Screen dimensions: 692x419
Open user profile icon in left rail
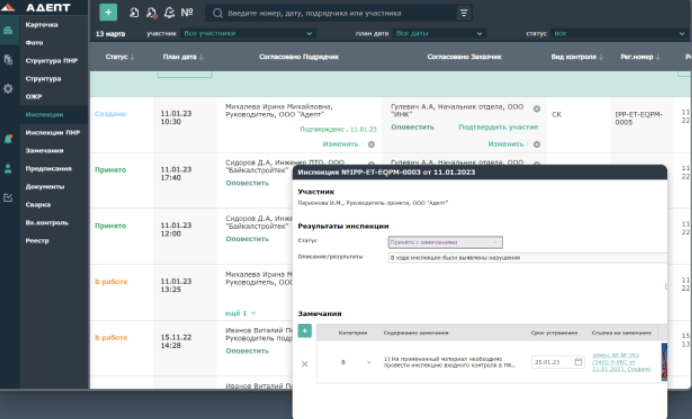(8, 169)
